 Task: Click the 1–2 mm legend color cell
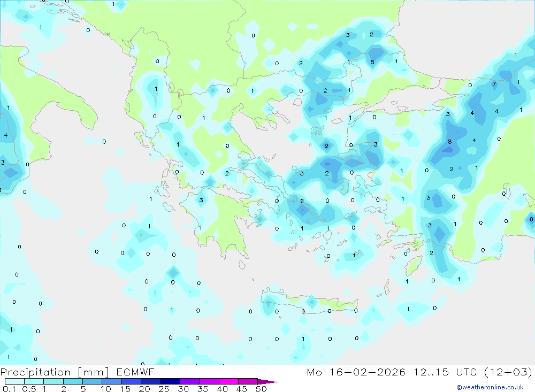53,381
